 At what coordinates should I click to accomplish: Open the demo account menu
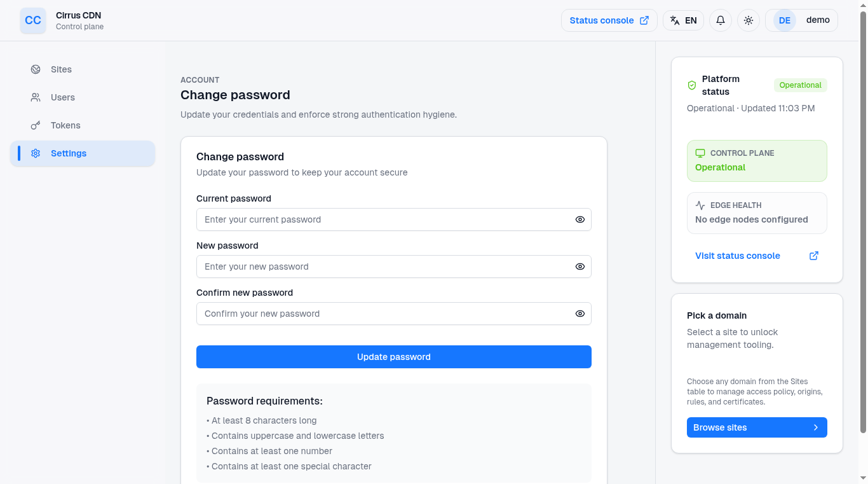[818, 20]
